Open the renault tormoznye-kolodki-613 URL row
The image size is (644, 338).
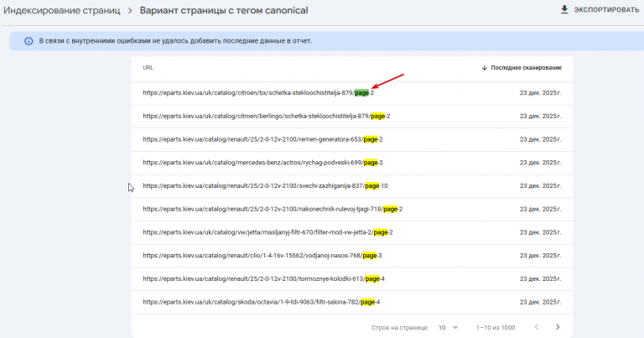tap(352, 278)
